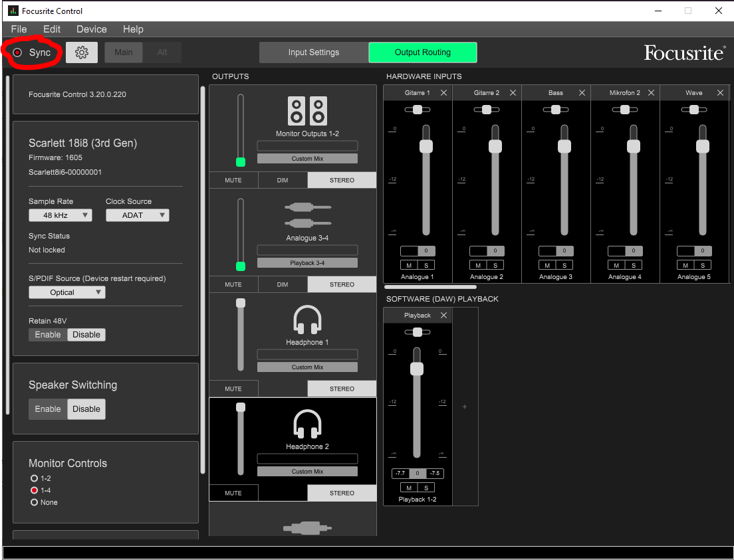Remove the Mikrofon 2 channel with X
Screen dimensions: 734x560
point(651,92)
